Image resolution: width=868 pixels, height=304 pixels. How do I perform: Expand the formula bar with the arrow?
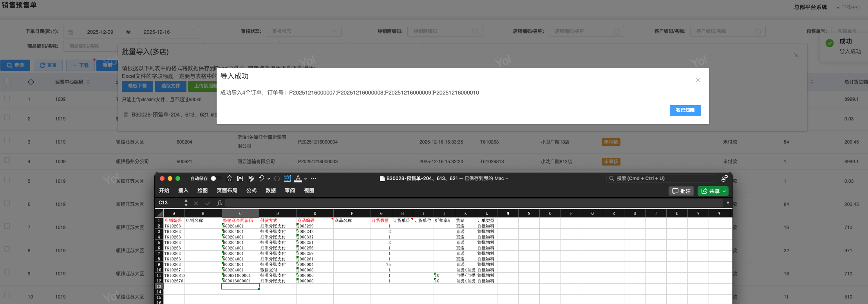coord(728,203)
